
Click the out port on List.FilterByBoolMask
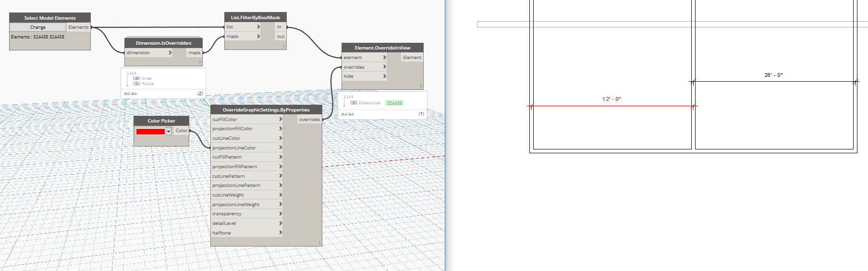281,37
